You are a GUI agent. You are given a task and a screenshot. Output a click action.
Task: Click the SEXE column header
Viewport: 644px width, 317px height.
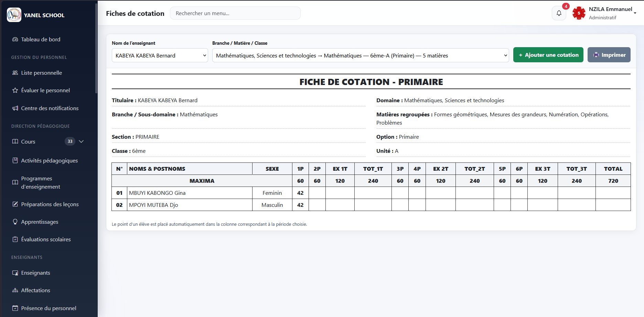click(x=272, y=169)
